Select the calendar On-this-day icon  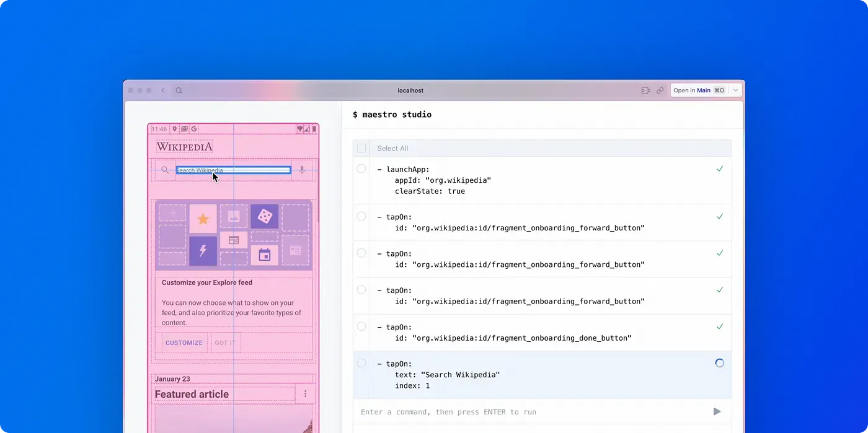pos(265,254)
